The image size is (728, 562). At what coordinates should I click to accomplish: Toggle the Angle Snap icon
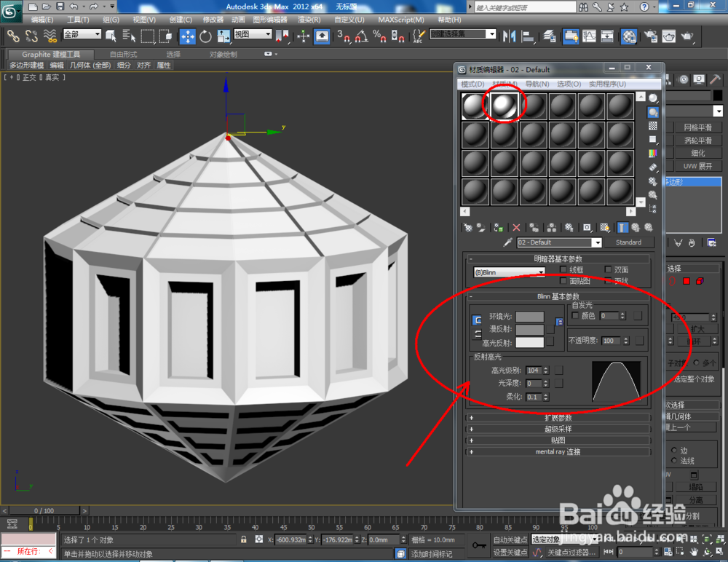pos(362,36)
